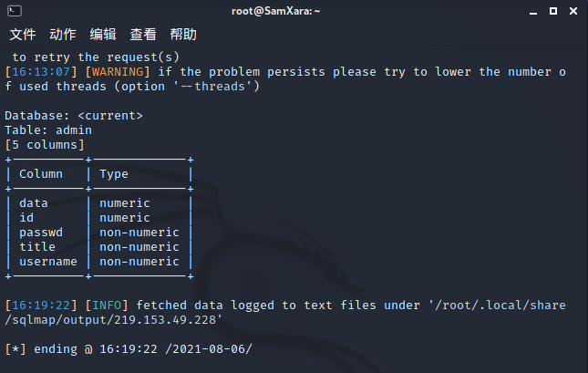588x373 pixels.
Task: Open the 文件 menu
Action: pyautogui.click(x=23, y=35)
